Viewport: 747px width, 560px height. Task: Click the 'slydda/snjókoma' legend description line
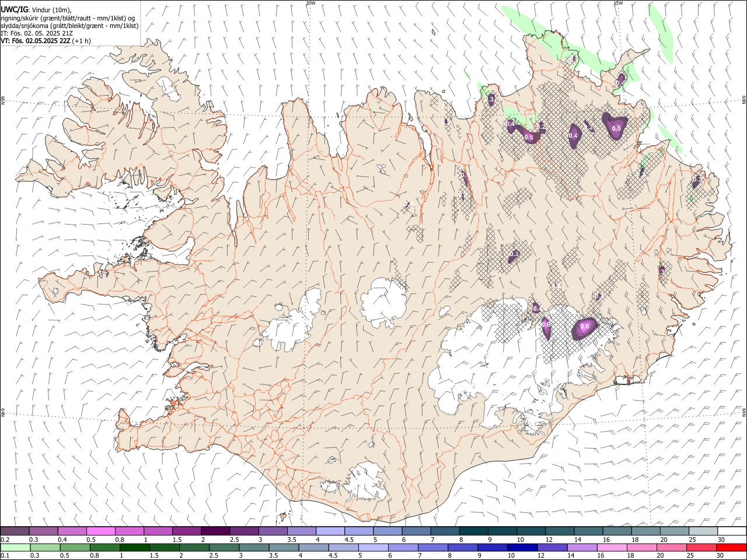(x=69, y=26)
